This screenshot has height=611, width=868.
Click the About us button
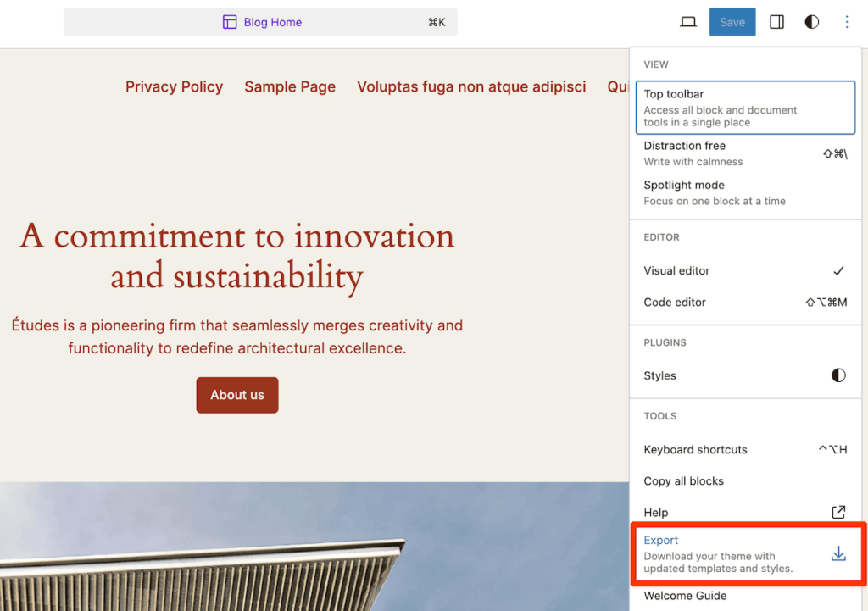237,395
